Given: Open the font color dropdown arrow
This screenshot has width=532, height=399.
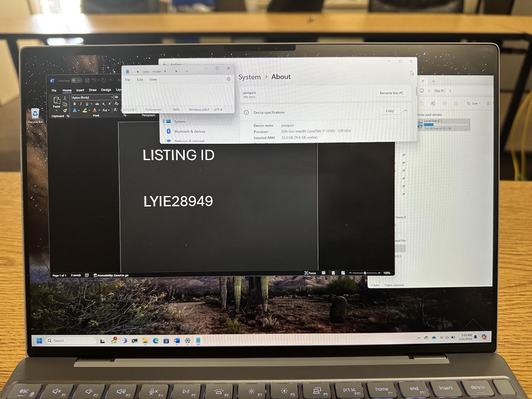Looking at the screenshot, I should (x=99, y=110).
